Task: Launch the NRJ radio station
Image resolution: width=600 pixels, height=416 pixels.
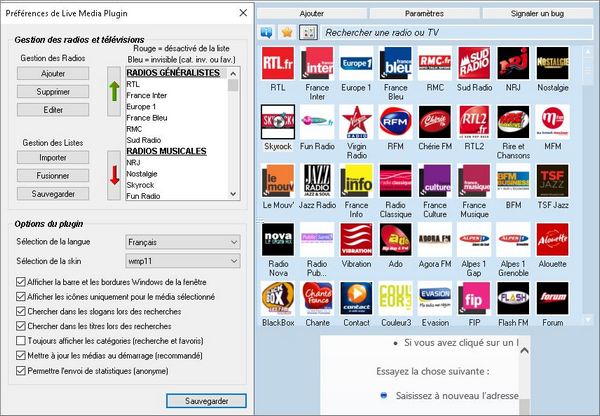Action: click(513, 63)
